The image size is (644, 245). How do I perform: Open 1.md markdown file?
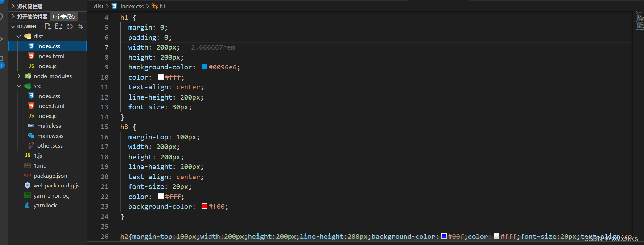[x=48, y=166]
